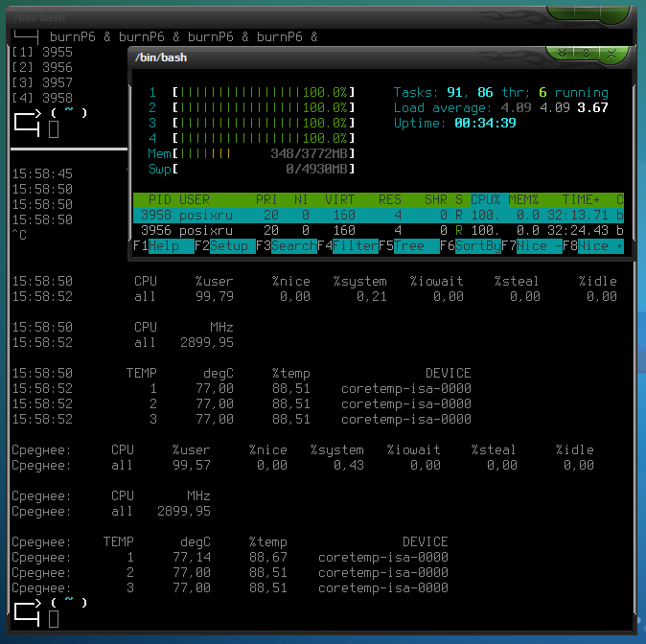Click the ^C interrupt text
The height and width of the screenshot is (644, 646).
[x=19, y=235]
